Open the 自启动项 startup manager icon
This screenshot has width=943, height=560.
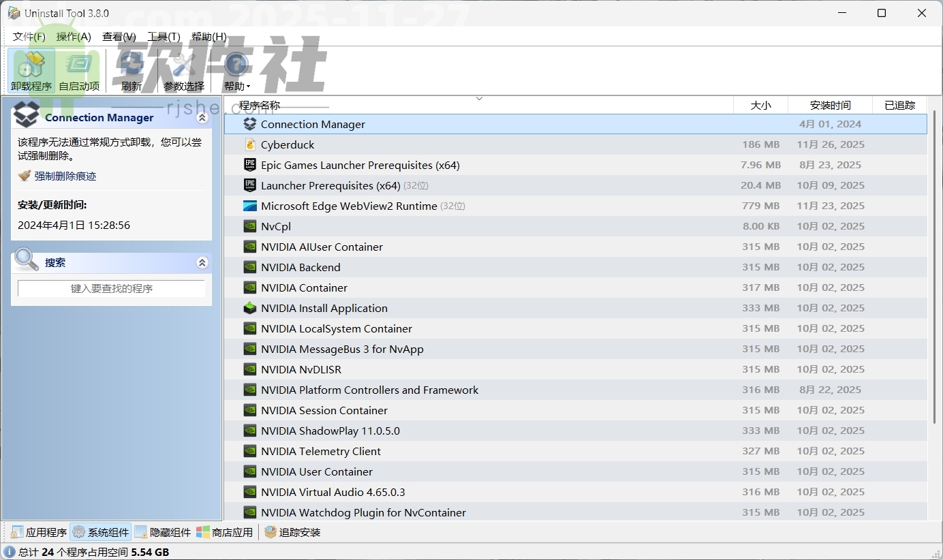coord(78,65)
